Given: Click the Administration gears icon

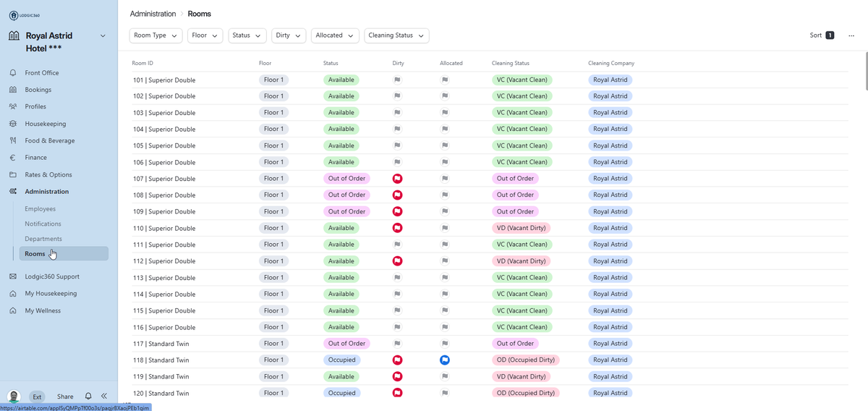Looking at the screenshot, I should point(13,192).
